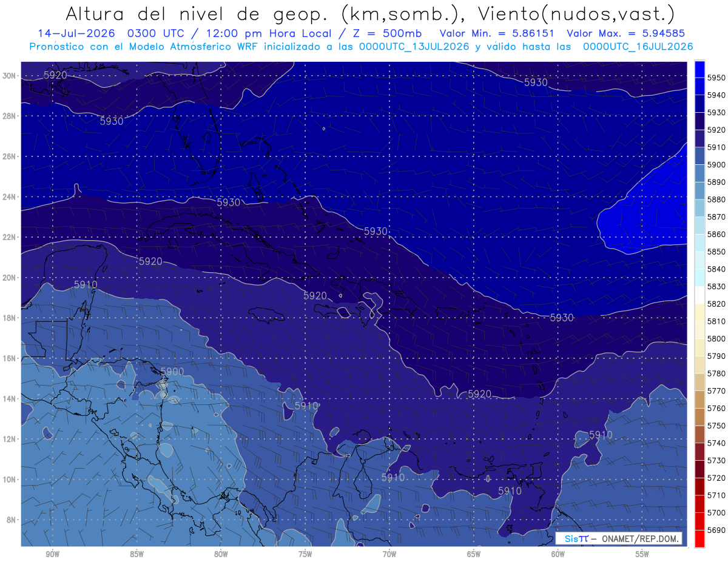Pick legend swatch between 5940 and 5950

(699, 86)
